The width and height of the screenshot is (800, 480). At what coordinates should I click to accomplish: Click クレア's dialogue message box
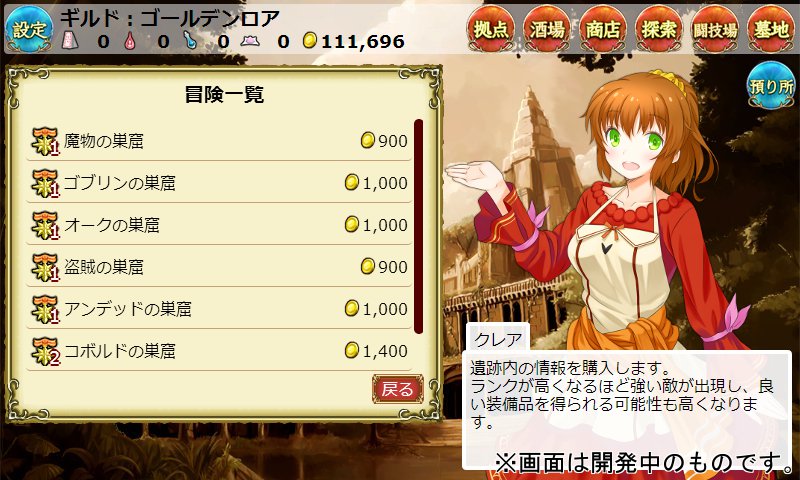(628, 408)
